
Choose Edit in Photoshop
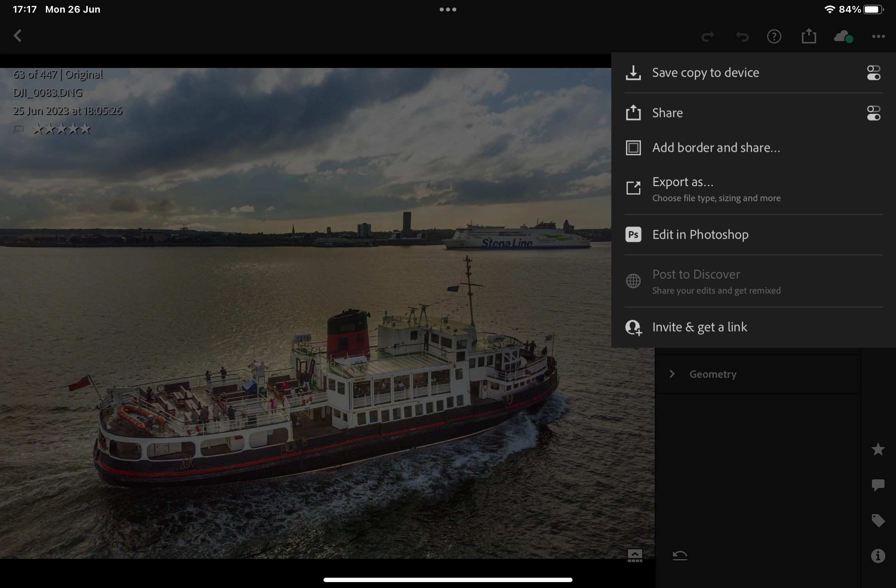(x=700, y=235)
